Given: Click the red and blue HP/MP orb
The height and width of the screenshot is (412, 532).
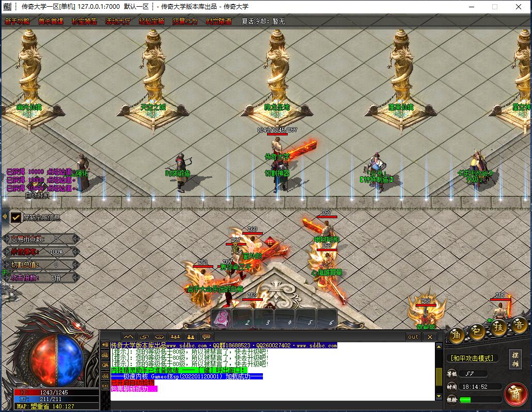Looking at the screenshot, I should 56,361.
